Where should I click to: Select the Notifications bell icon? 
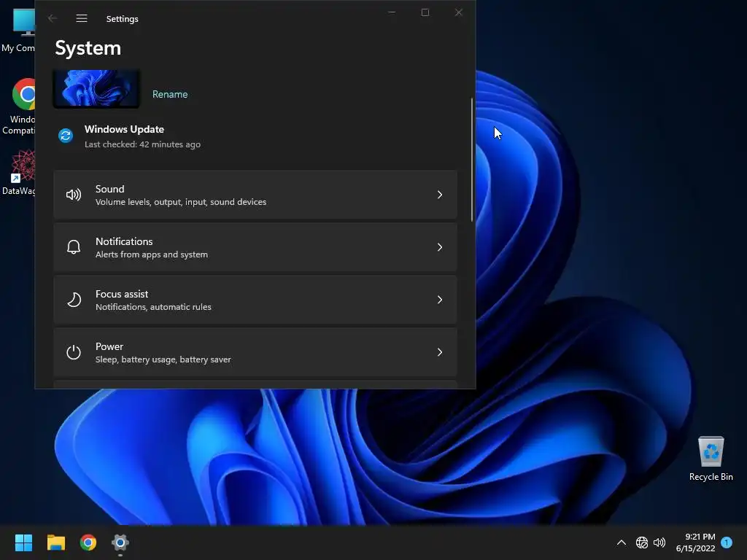pyautogui.click(x=74, y=247)
